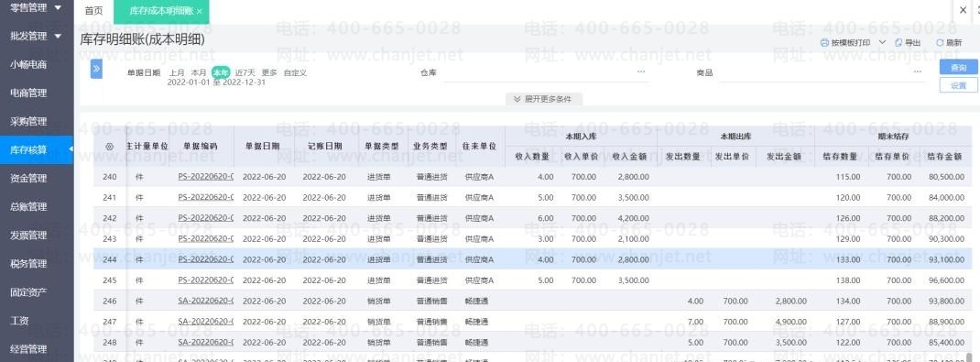Open document link in row 243
The height and width of the screenshot is (362, 980).
coord(206,239)
